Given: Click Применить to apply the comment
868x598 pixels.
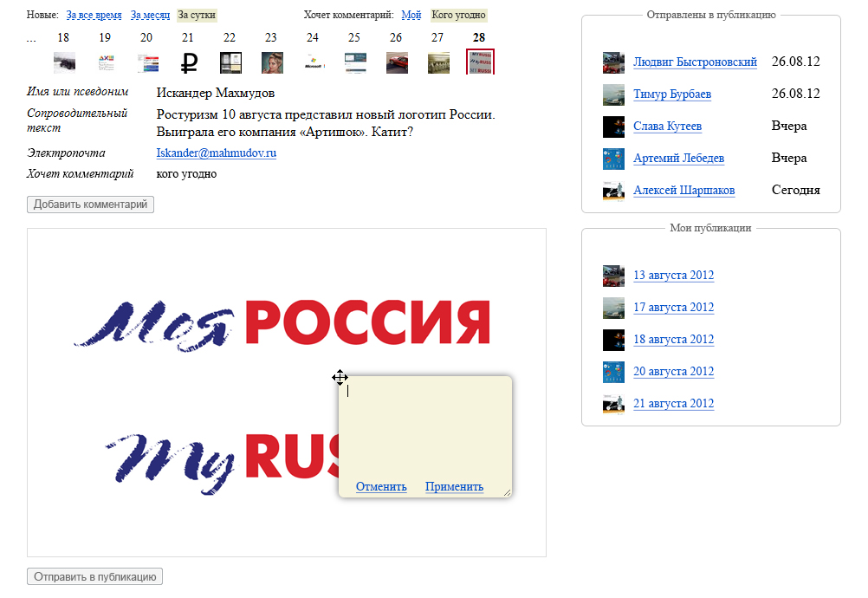Looking at the screenshot, I should [454, 486].
